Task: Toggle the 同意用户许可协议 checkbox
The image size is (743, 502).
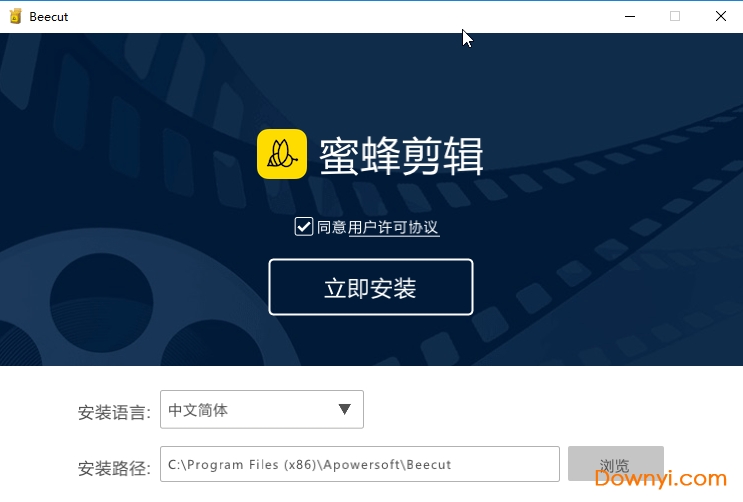Action: [x=304, y=226]
